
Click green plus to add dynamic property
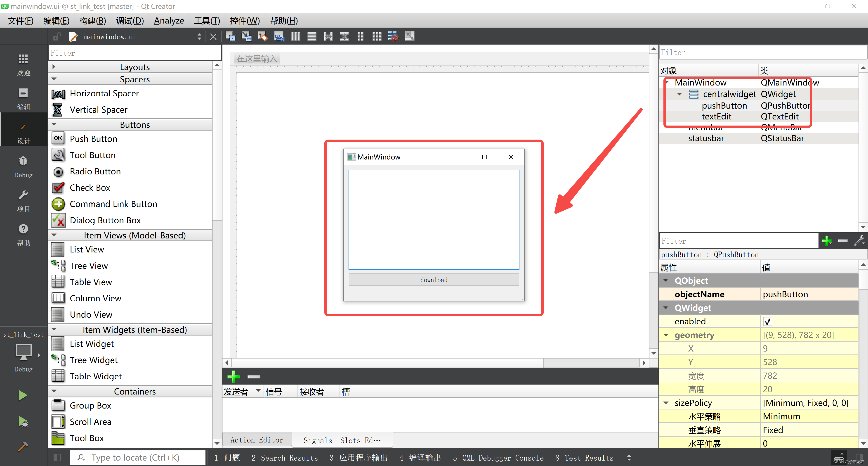(x=827, y=240)
